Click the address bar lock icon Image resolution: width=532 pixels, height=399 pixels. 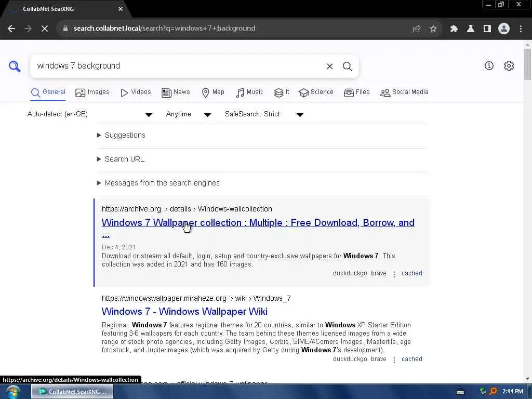click(65, 29)
